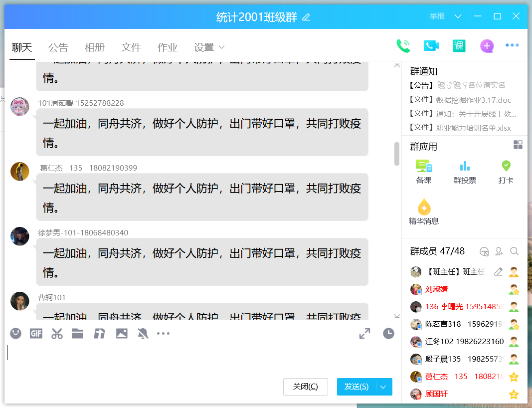Expand the chat input area
This screenshot has height=408, width=532.
coord(364,334)
